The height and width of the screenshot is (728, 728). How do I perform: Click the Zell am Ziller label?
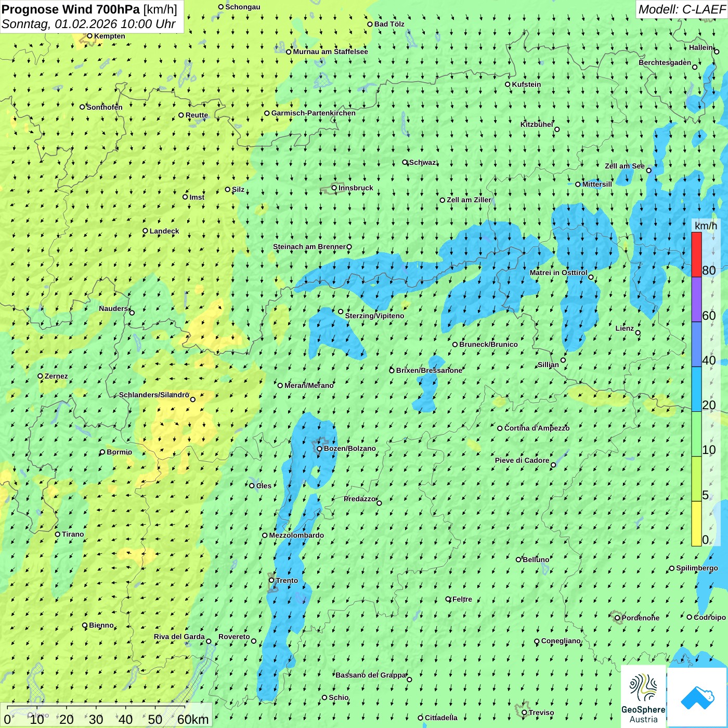pyautogui.click(x=469, y=200)
